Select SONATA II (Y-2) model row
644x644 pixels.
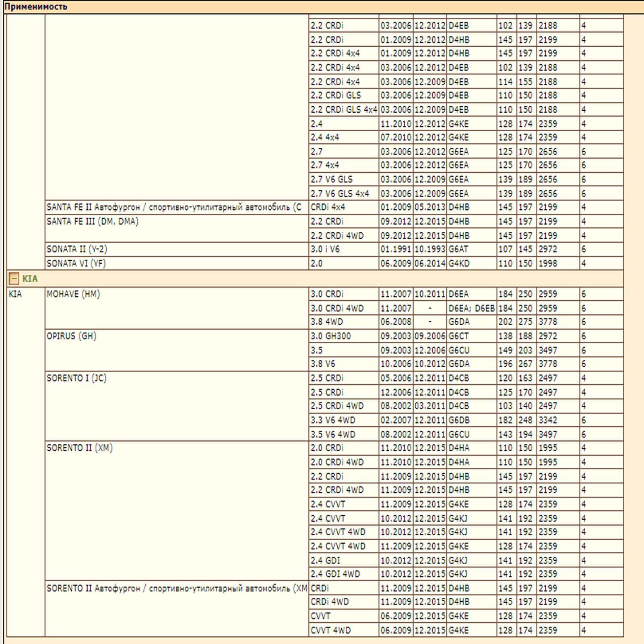(77, 249)
